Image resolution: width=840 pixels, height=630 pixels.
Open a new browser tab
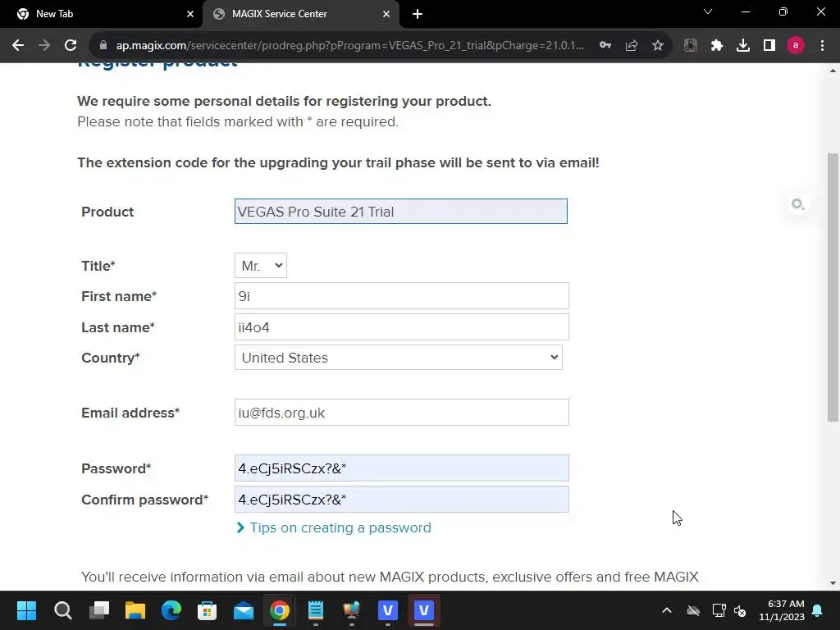pyautogui.click(x=418, y=14)
